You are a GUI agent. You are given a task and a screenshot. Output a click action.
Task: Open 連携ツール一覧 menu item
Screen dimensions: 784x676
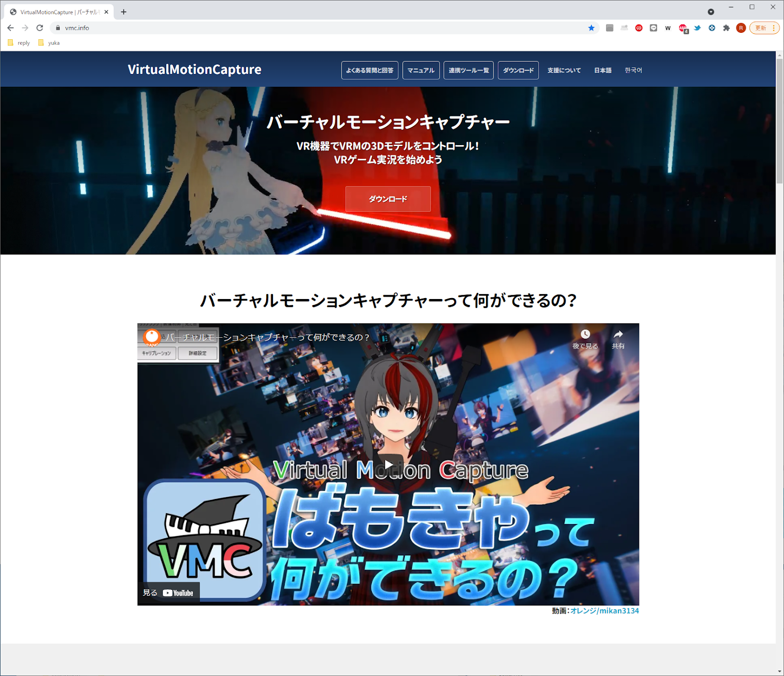[468, 70]
